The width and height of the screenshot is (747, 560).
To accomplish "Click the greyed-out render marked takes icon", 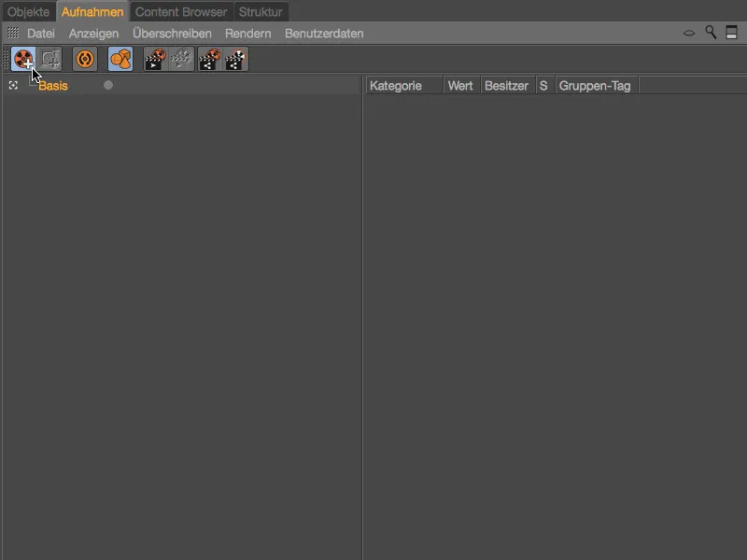I will [181, 59].
